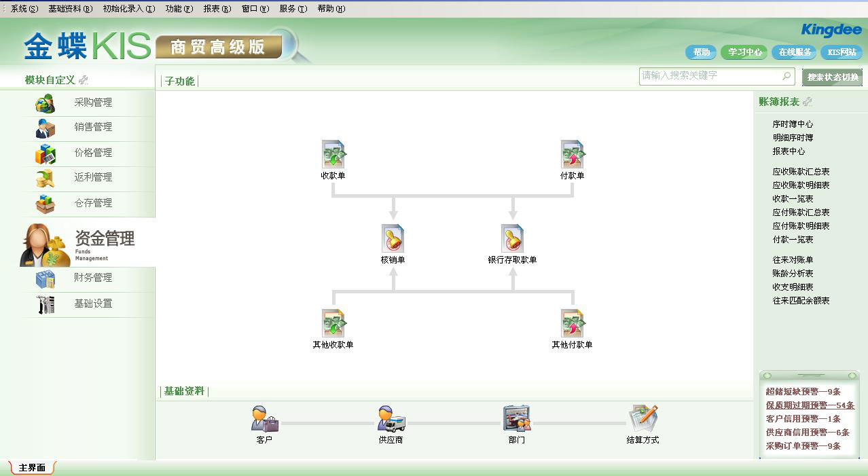Open the 其他付款单 icon

click(573, 323)
